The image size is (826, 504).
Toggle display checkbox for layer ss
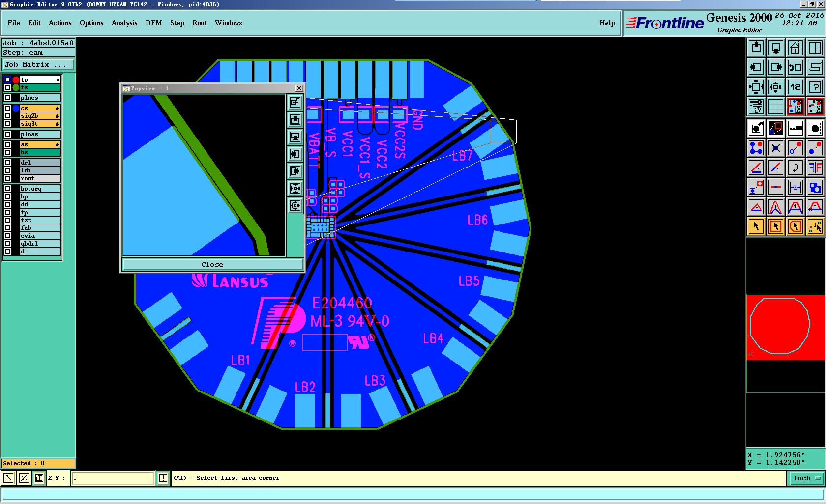pos(7,144)
